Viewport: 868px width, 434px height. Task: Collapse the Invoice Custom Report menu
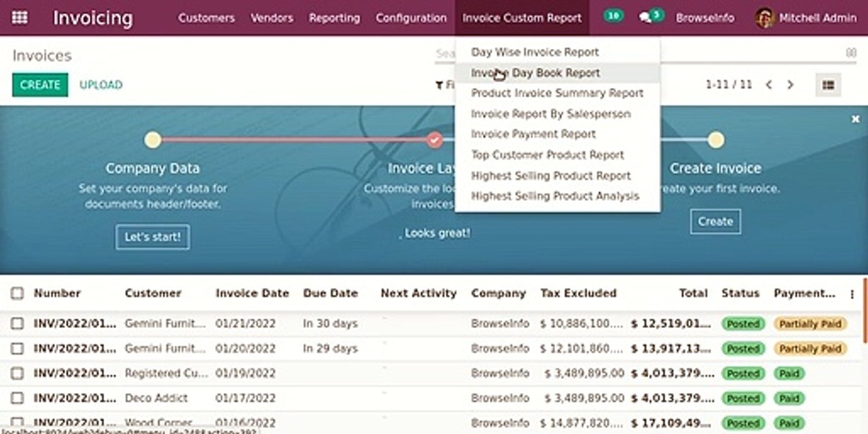(522, 18)
